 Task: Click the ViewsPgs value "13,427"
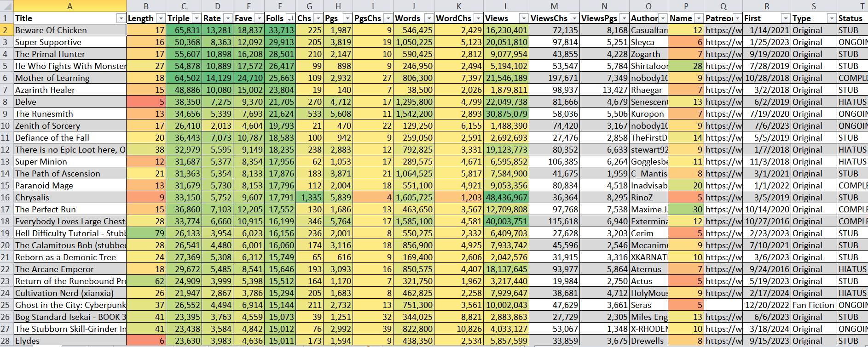tap(604, 90)
